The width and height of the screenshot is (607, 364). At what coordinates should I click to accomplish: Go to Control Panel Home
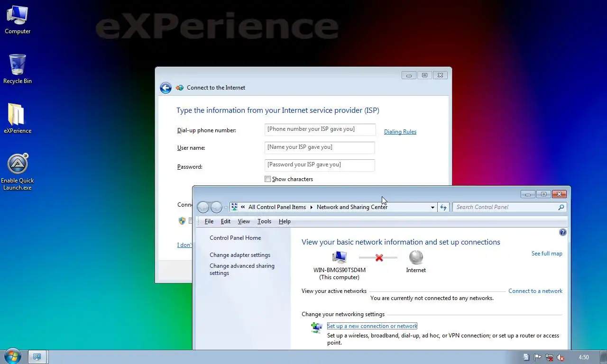point(235,238)
